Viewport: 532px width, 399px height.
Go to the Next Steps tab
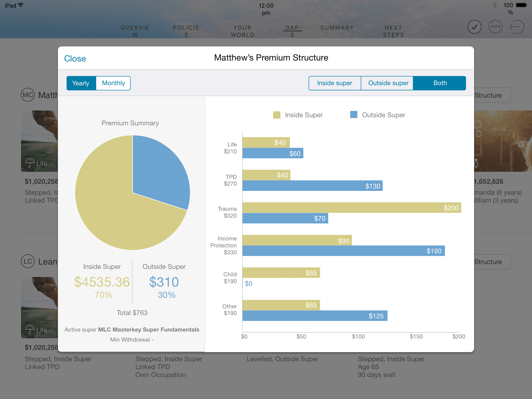pyautogui.click(x=393, y=31)
